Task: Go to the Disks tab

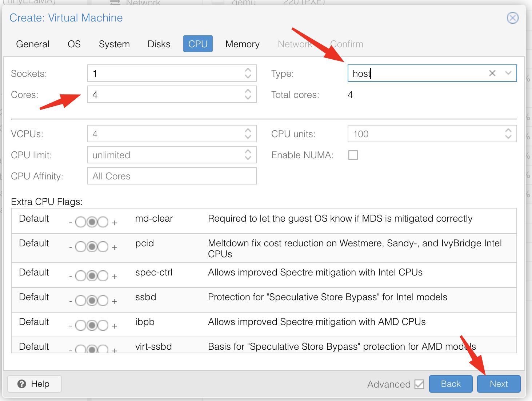Action: (x=159, y=44)
